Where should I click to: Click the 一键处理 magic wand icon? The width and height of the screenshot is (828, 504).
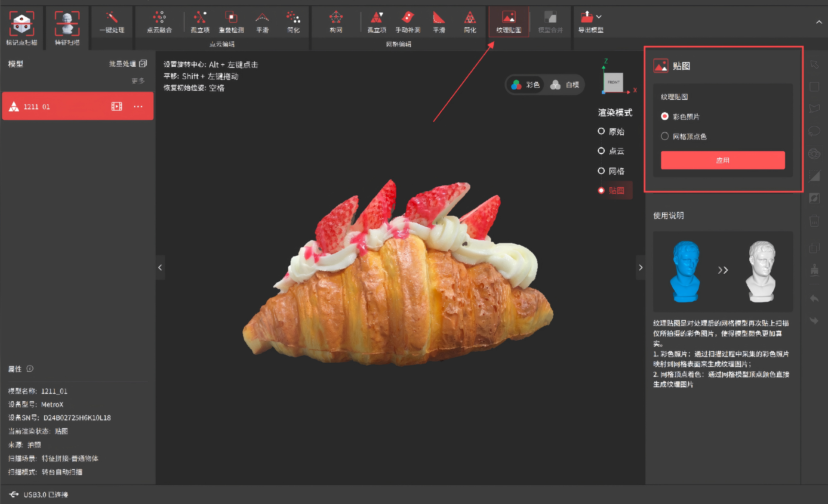(112, 18)
